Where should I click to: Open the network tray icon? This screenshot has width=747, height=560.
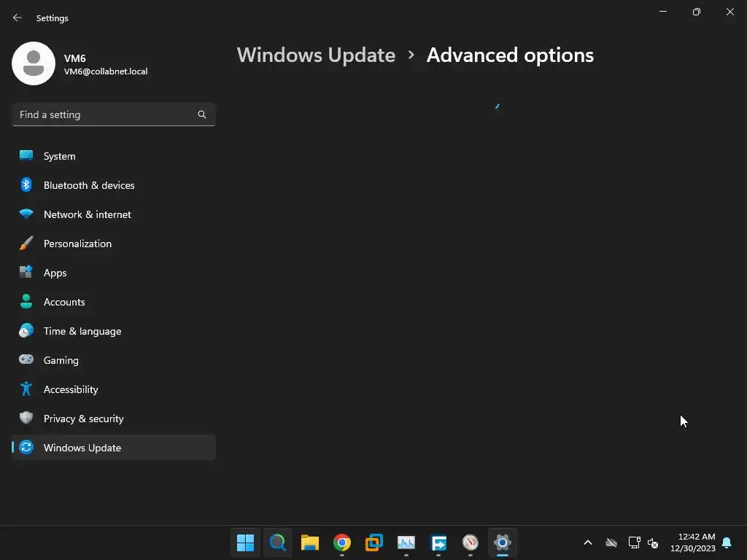pos(634,542)
